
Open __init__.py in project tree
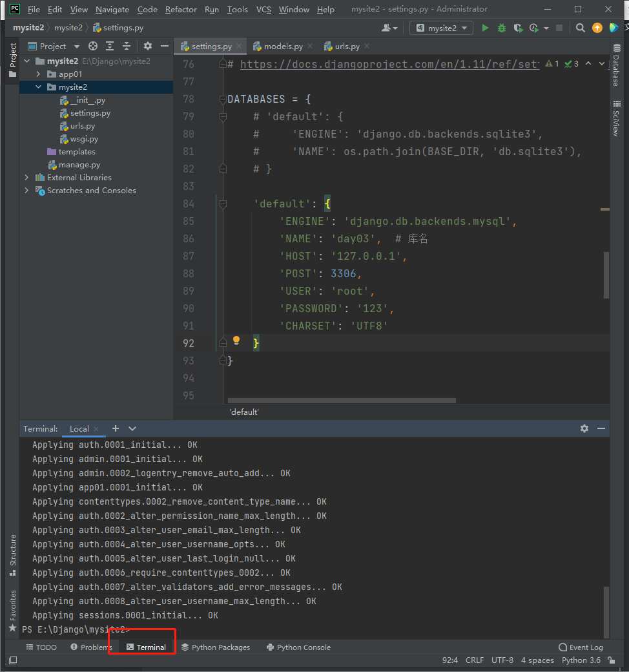(82, 100)
